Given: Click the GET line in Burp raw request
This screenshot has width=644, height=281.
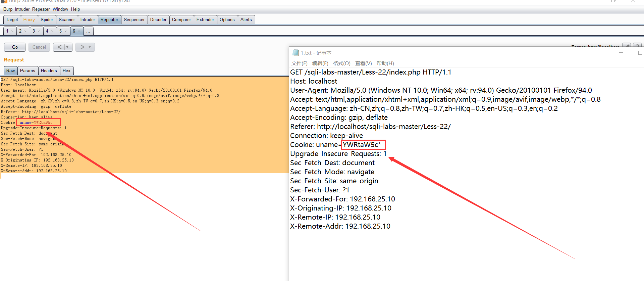Looking at the screenshot, I should (57, 80).
